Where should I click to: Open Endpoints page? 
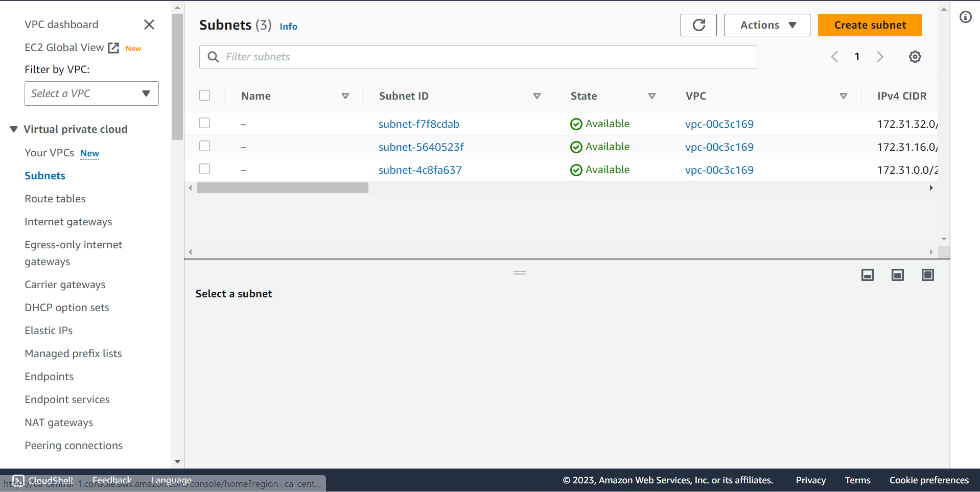point(49,377)
